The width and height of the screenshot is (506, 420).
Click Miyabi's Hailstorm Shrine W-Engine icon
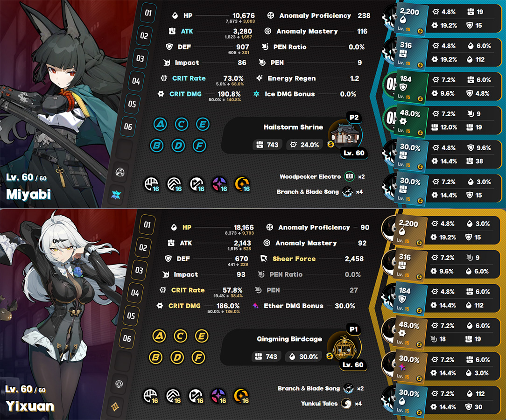click(x=345, y=135)
